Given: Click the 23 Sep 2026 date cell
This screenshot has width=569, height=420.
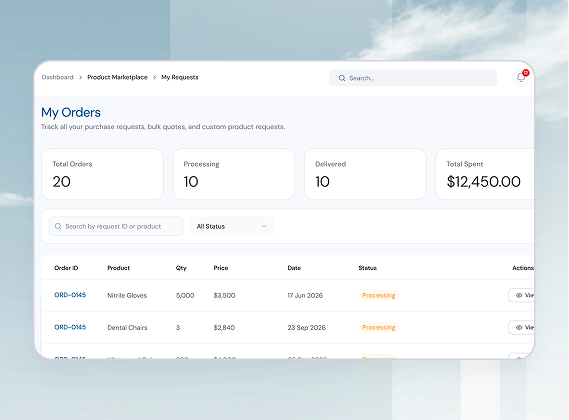Looking at the screenshot, I should 307,327.
